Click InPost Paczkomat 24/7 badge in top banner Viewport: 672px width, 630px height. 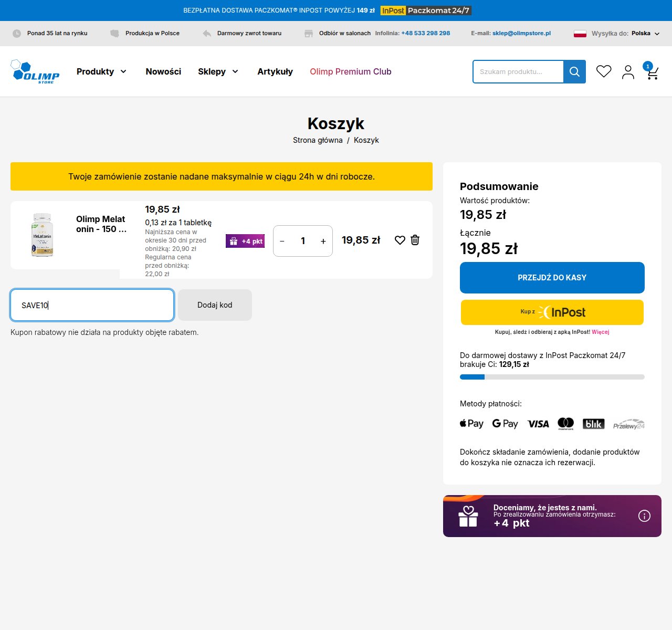[426, 10]
